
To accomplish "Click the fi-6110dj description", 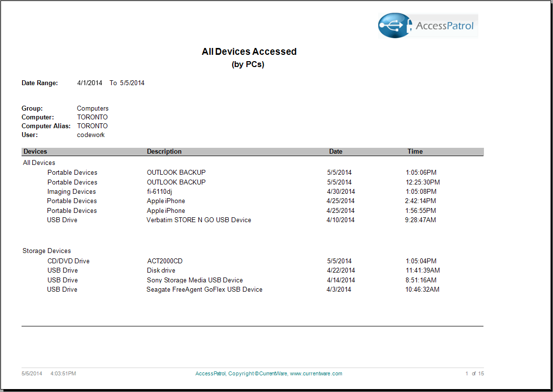I will pos(159,191).
